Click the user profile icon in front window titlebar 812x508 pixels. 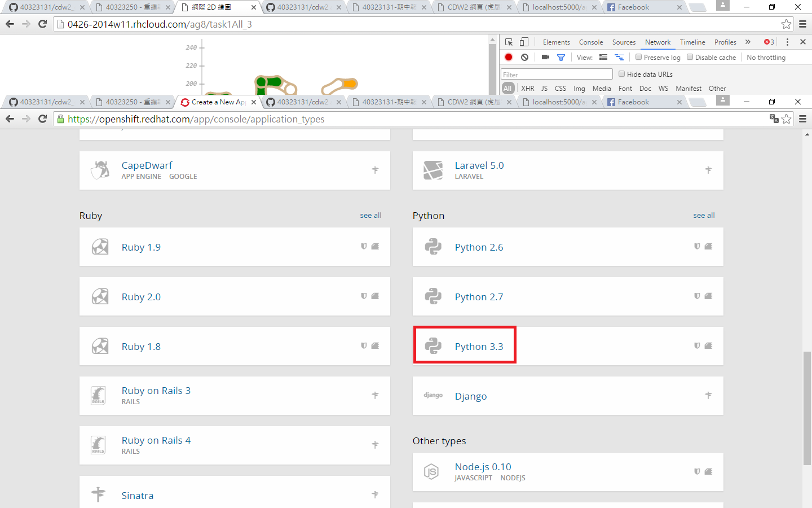723,100
